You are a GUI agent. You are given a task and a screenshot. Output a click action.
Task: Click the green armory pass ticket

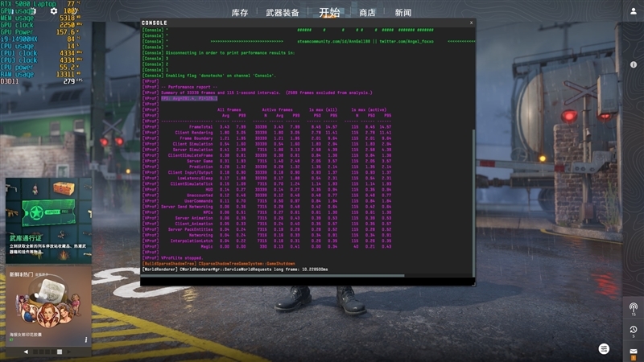(48, 212)
